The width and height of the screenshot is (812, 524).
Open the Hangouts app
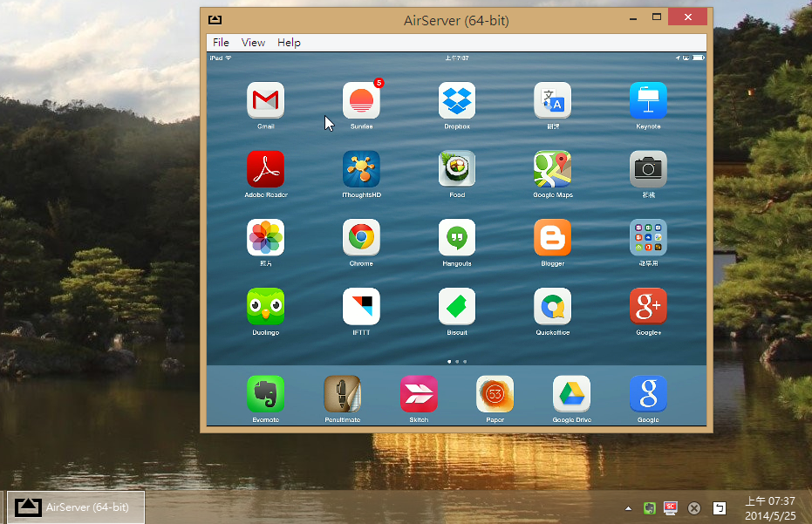click(457, 238)
